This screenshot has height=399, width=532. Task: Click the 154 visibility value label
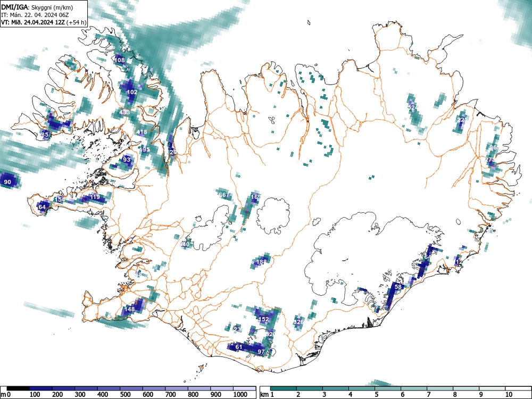[x=60, y=199]
